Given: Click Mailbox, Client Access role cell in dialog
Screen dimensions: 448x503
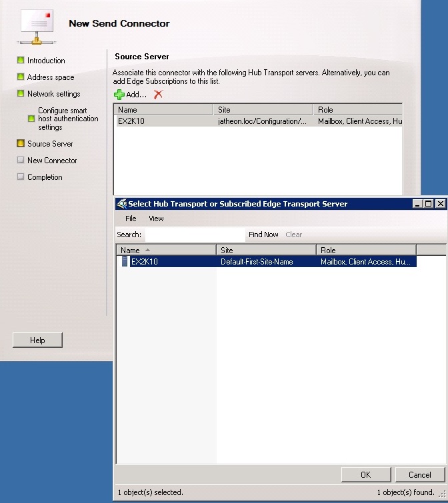Looking at the screenshot, I should pyautogui.click(x=365, y=261).
